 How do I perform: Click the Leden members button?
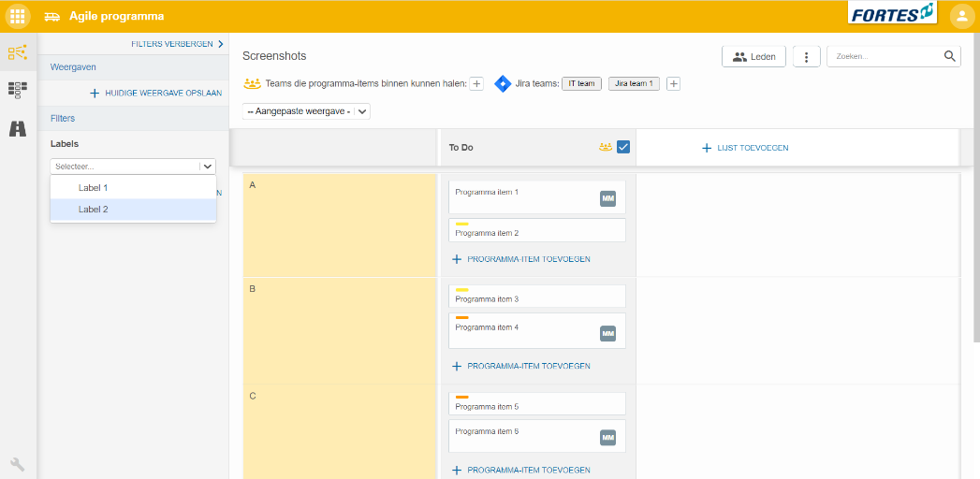coord(753,57)
